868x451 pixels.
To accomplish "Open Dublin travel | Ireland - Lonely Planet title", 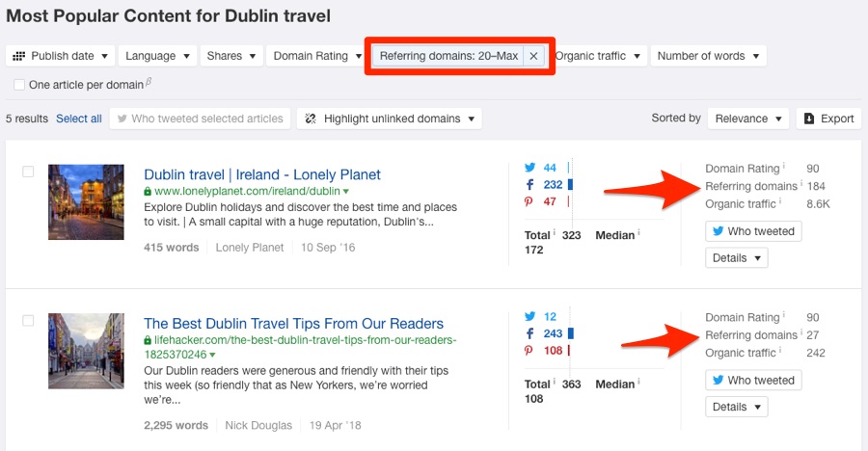I will pos(261,174).
